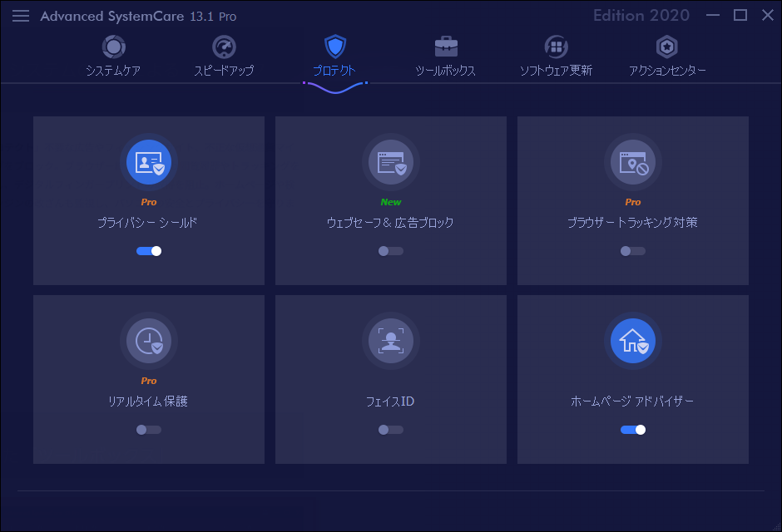This screenshot has height=532, width=782.
Task: Open the ソフトウェア更新 tab label
Action: [556, 70]
